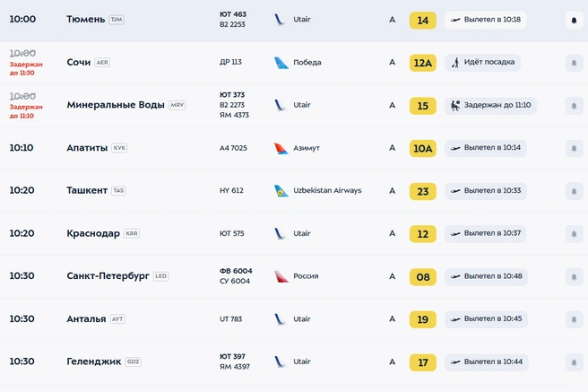
Task: Enable bell alert for Сочи flight
Action: 574,63
